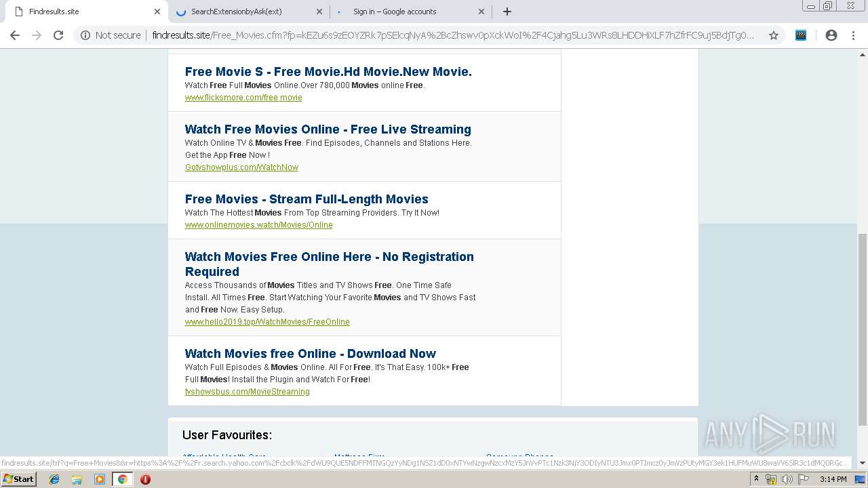Select the User Favourites heading text
Viewport: 868px width, 488px height.
(x=227, y=435)
